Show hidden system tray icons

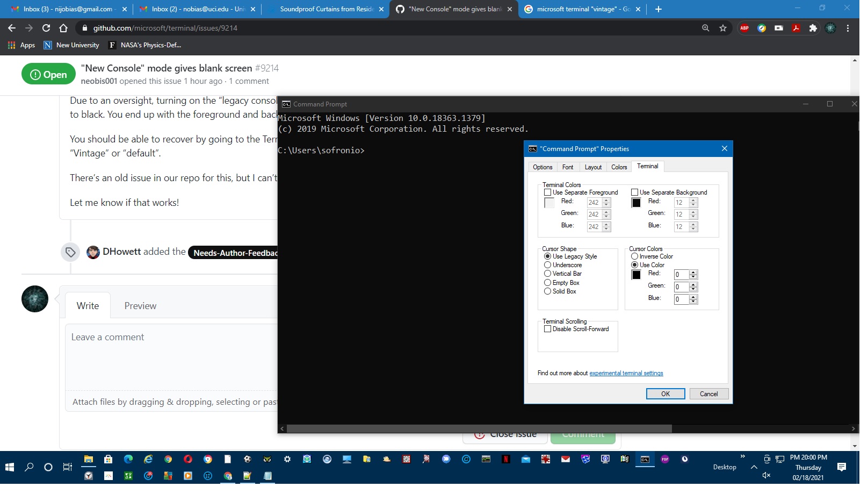[x=754, y=467]
